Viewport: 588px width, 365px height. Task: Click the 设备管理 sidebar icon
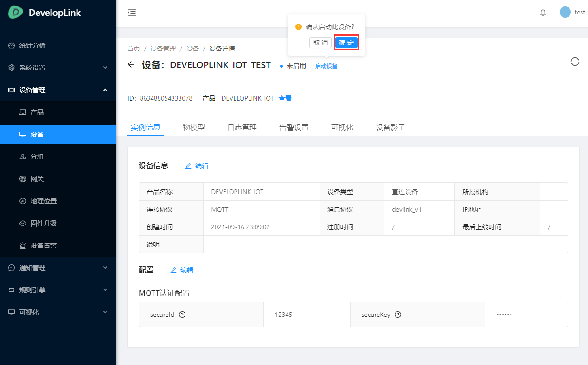pos(12,90)
